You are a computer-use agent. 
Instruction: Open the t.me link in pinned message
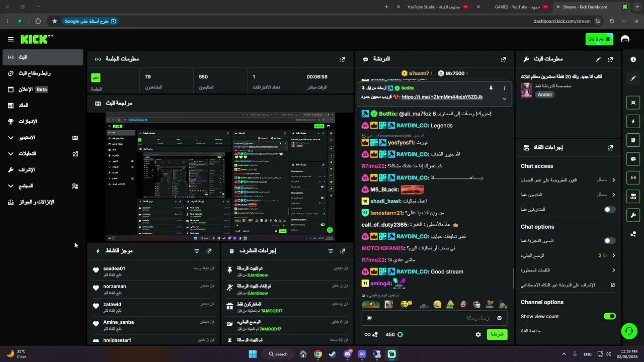442,97
